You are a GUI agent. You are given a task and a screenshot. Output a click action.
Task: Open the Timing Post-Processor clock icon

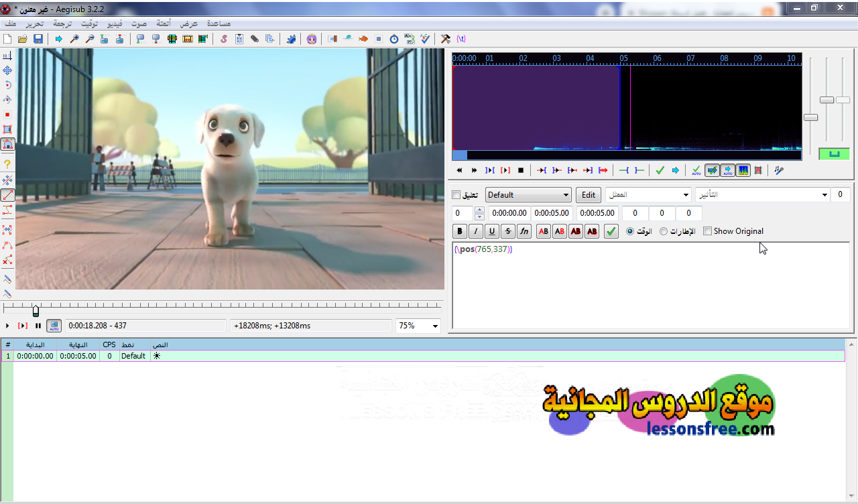pos(394,39)
